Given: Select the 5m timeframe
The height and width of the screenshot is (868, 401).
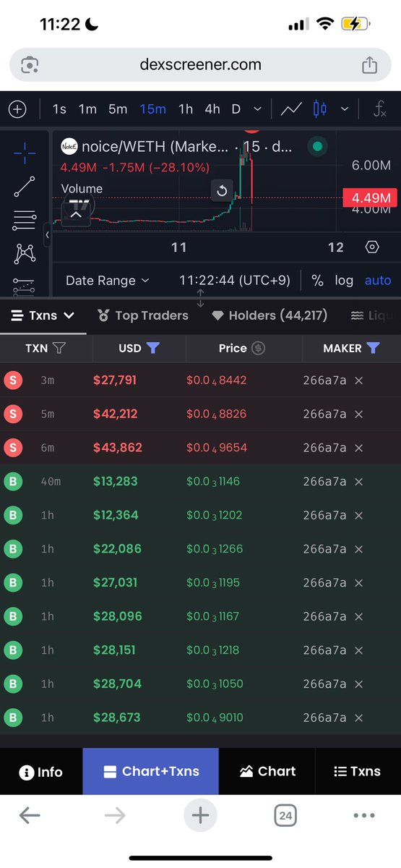Looking at the screenshot, I should (x=118, y=109).
